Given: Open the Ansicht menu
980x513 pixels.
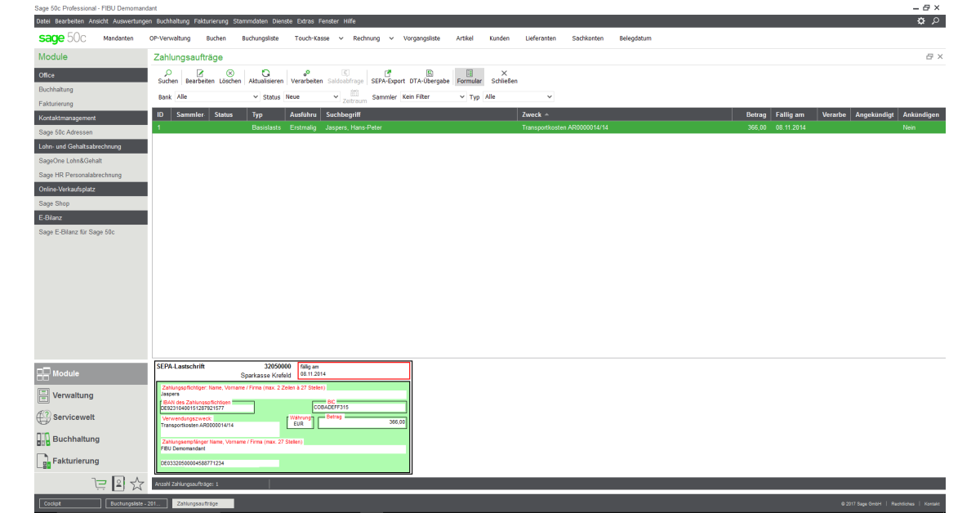Looking at the screenshot, I should 98,20.
